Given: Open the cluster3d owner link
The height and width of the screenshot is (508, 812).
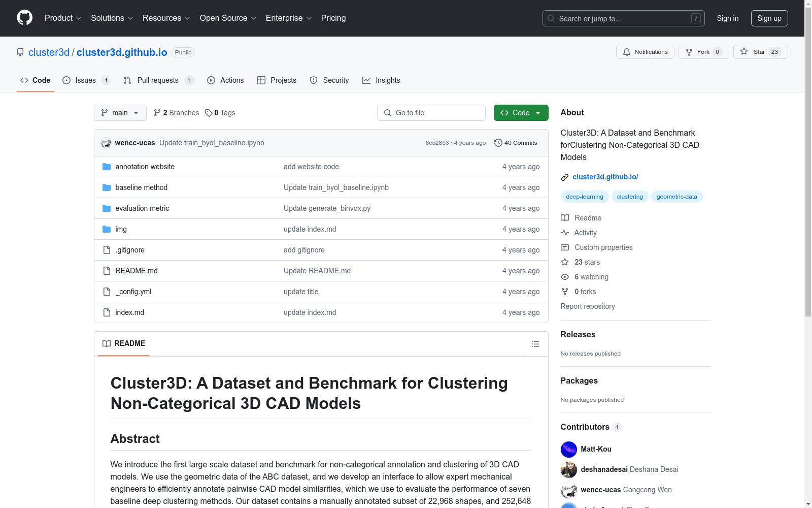Looking at the screenshot, I should 49,52.
